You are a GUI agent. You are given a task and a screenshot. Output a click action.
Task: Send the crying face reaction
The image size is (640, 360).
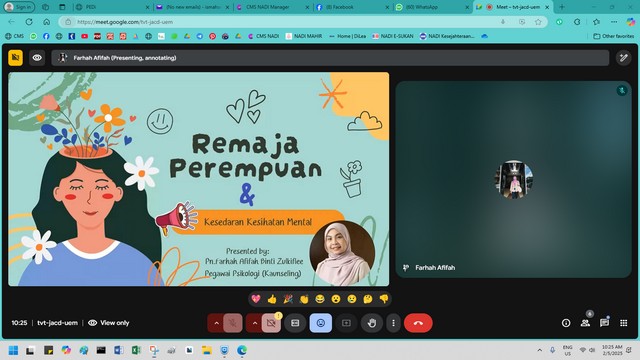tap(352, 299)
